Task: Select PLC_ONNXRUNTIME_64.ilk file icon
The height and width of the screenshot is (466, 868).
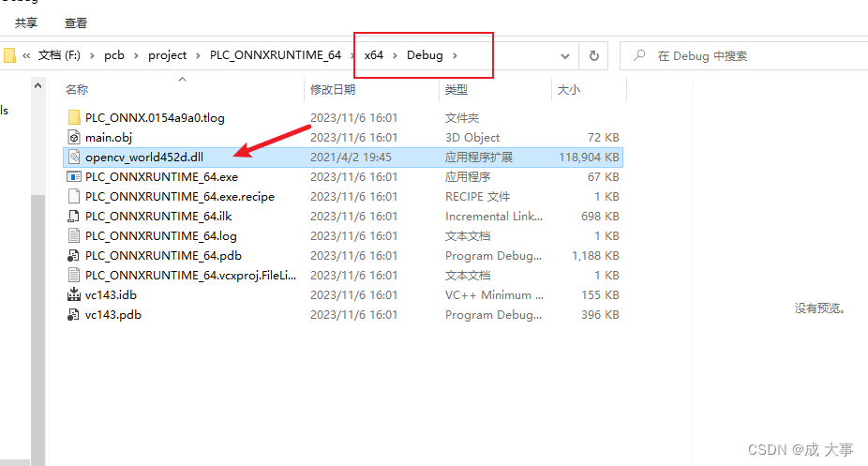Action: (x=74, y=217)
